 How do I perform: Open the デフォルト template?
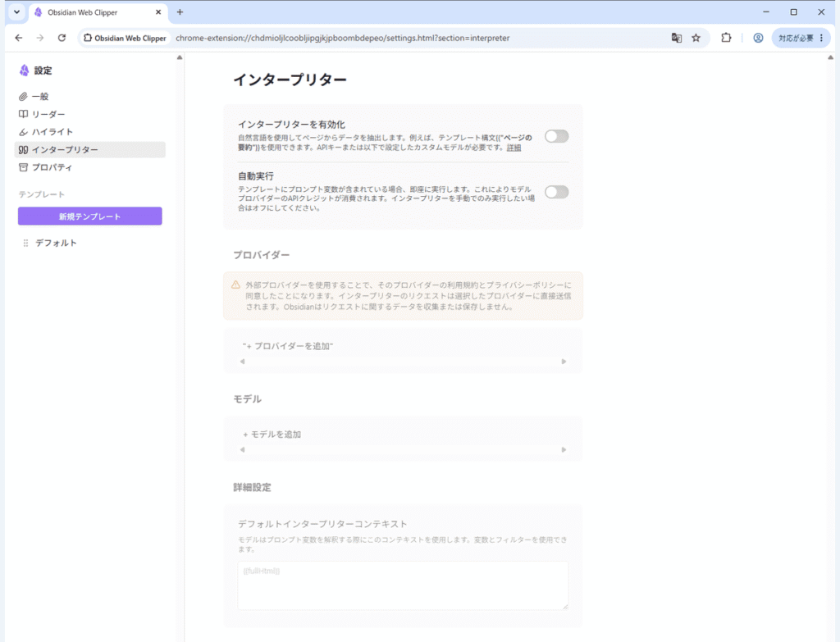click(x=57, y=243)
